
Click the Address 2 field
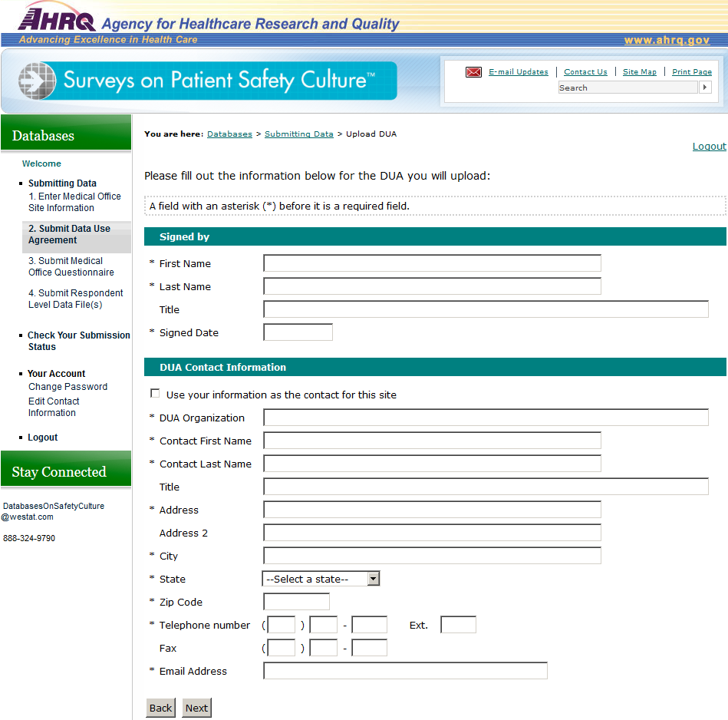pyautogui.click(x=432, y=533)
